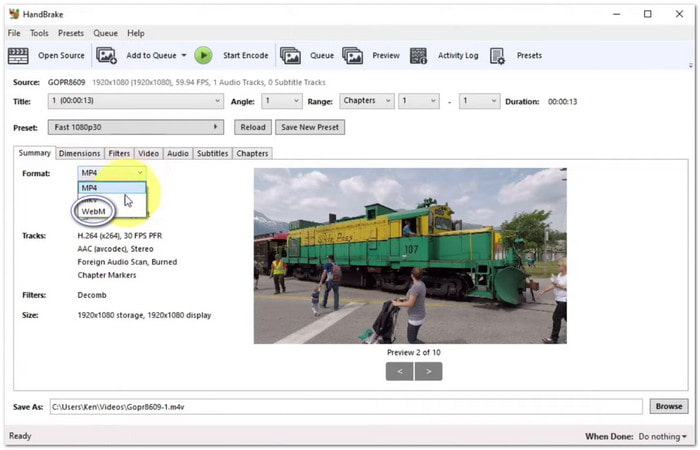Image resolution: width=700 pixels, height=450 pixels.
Task: Click the Start Encode label
Action: pyautogui.click(x=246, y=56)
